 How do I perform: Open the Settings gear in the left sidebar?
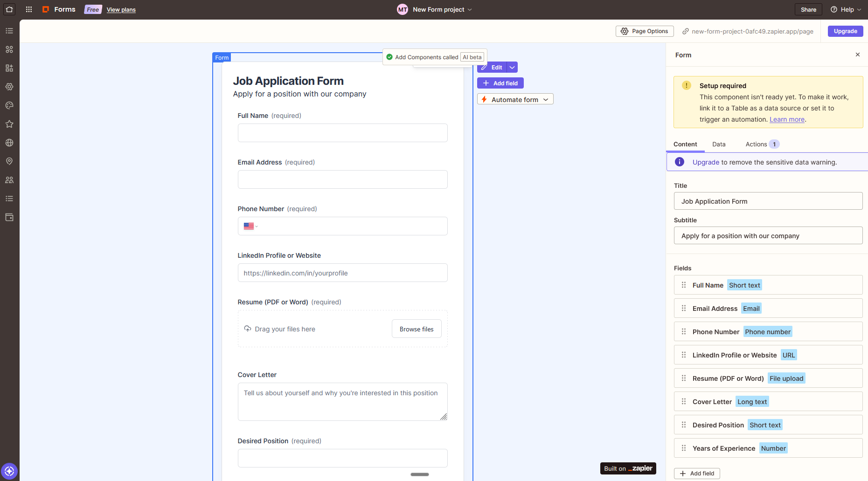pos(9,87)
